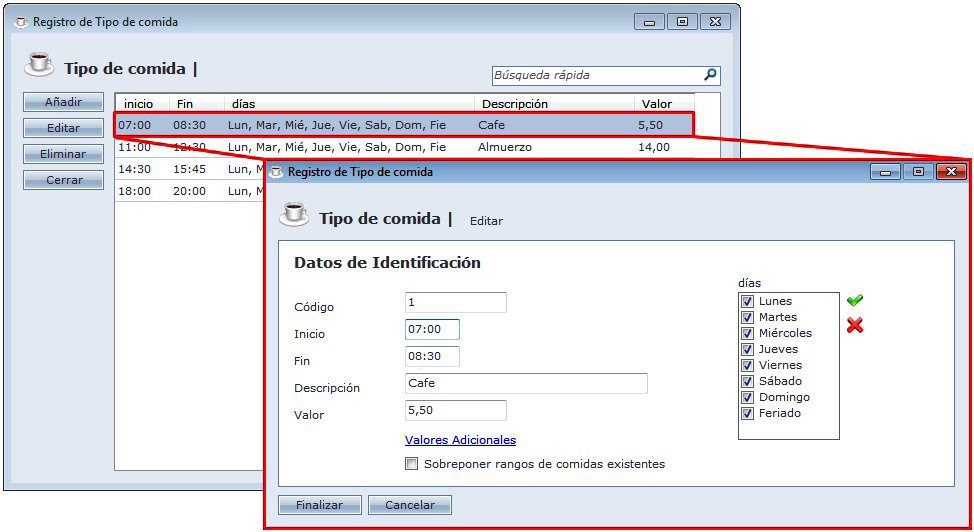Image resolution: width=974 pixels, height=532 pixels.
Task: Enable Sobreponer rangos de comidas existentes
Action: pos(412,464)
